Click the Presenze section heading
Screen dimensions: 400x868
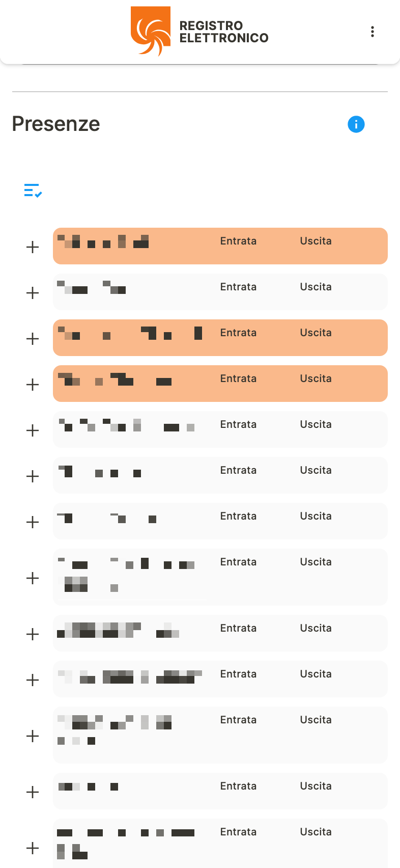coord(56,124)
